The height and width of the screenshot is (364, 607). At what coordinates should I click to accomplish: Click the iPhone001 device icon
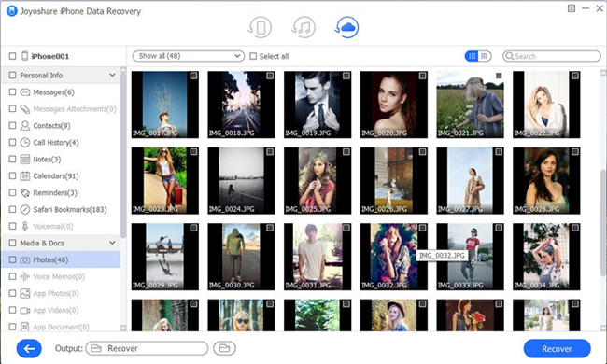point(24,56)
